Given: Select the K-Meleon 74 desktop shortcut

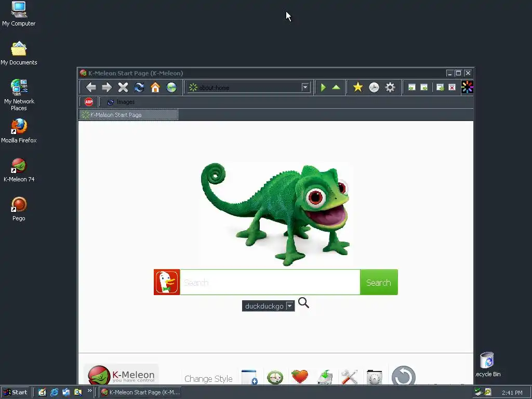Looking at the screenshot, I should (x=19, y=170).
